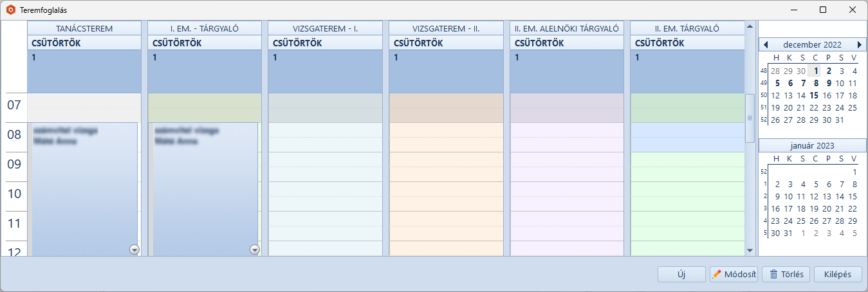Click the Teremfoglalás app icon in title bar
This screenshot has width=868, height=292.
tap(10, 10)
